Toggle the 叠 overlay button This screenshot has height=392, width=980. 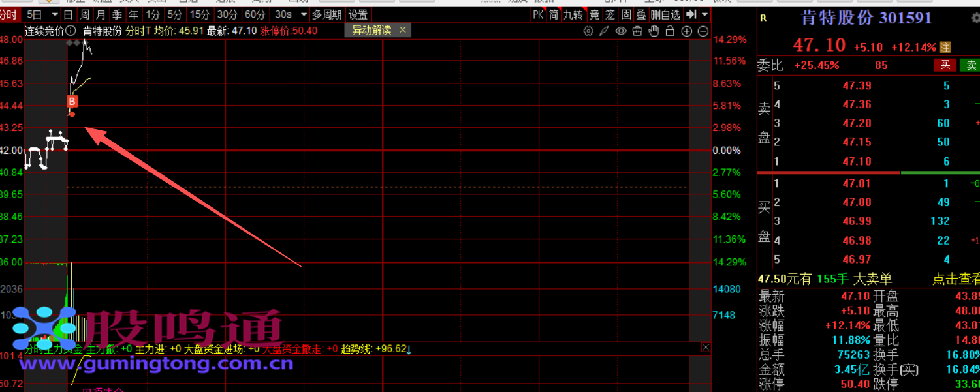click(641, 14)
